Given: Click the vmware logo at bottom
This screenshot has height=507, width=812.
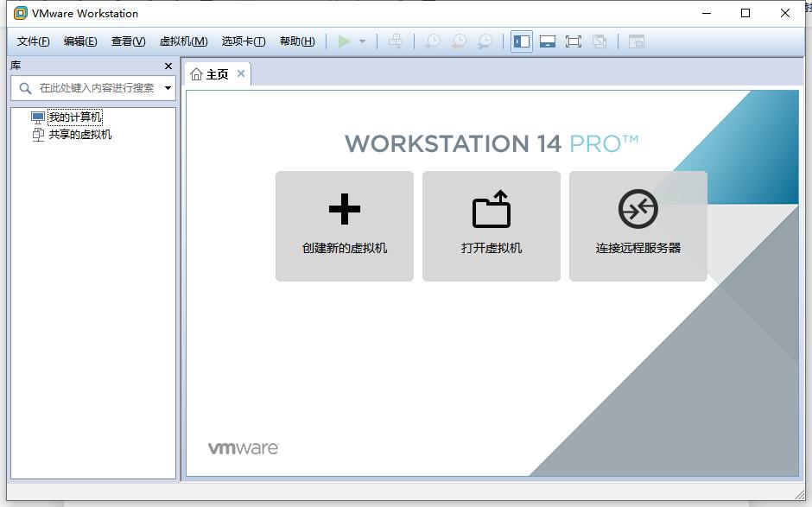Looking at the screenshot, I should coord(242,447).
